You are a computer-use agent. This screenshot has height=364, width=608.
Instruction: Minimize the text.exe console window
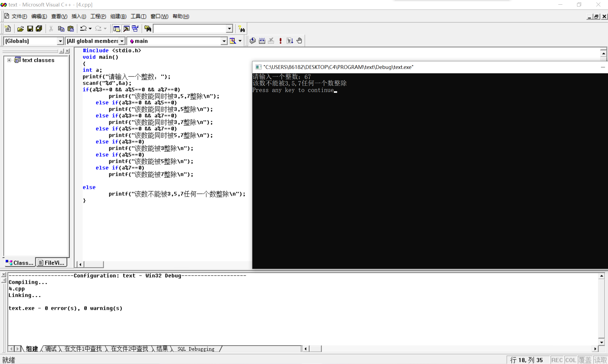(x=603, y=67)
